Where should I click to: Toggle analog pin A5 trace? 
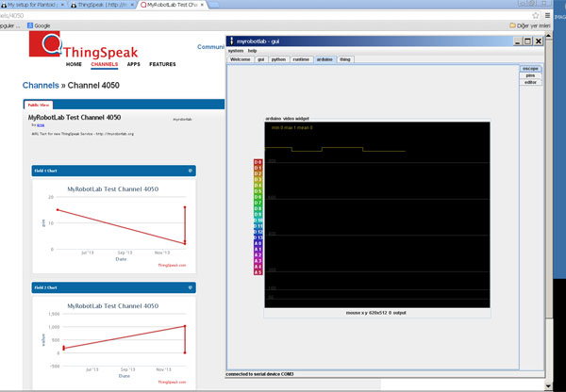[x=258, y=272]
